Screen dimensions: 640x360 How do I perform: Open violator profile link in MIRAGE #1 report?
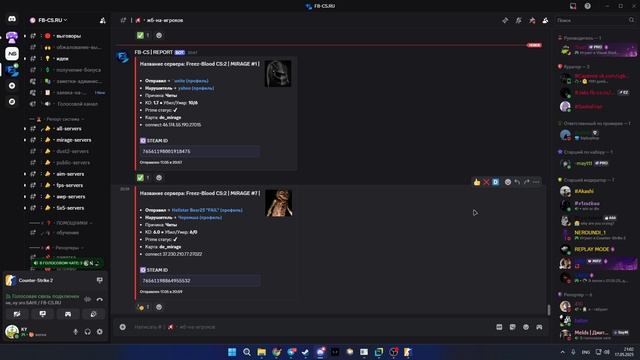click(196, 88)
